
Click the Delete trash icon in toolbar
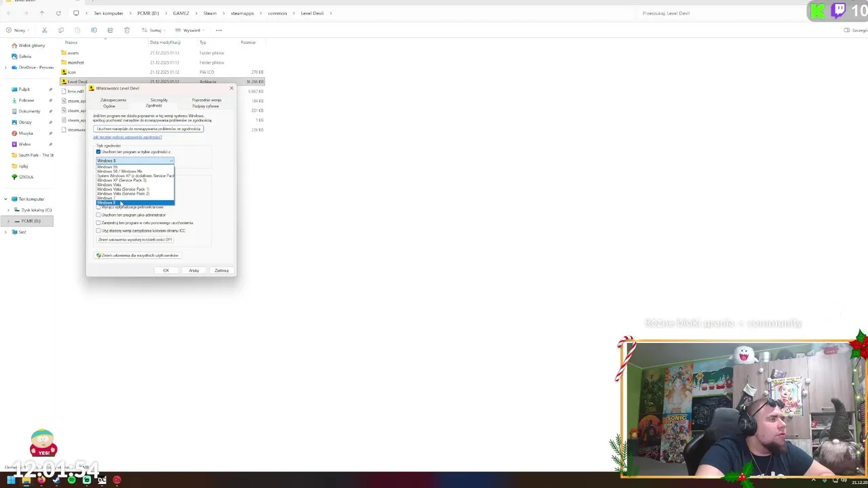point(127,30)
